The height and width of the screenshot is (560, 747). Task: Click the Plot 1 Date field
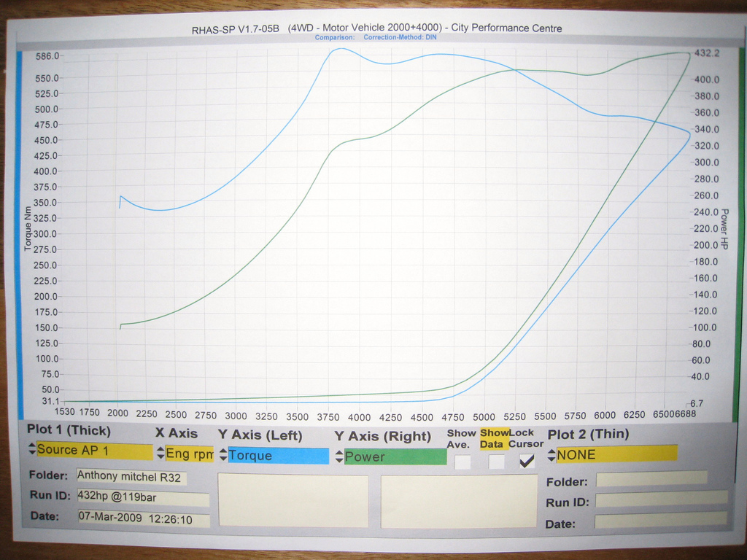click(144, 520)
